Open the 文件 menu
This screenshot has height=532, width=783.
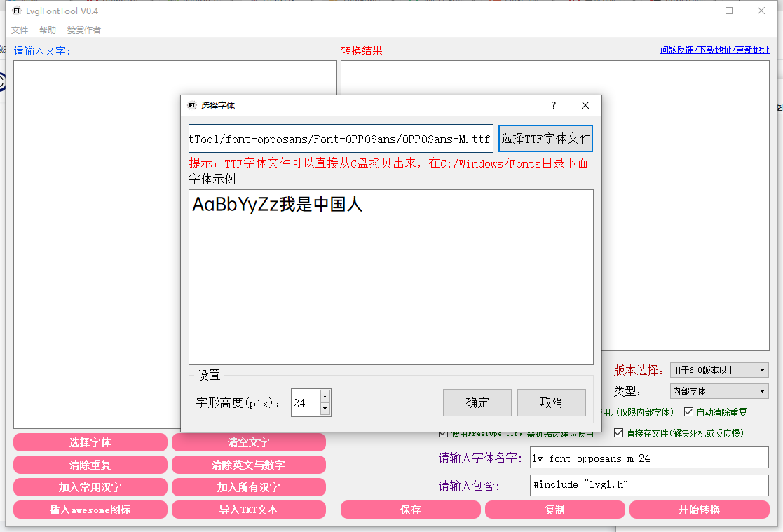tap(20, 30)
